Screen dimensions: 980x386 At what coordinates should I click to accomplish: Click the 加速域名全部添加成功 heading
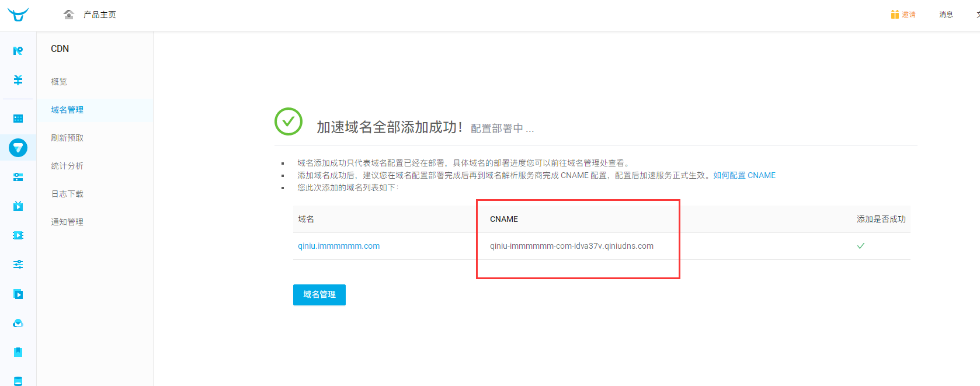(390, 127)
